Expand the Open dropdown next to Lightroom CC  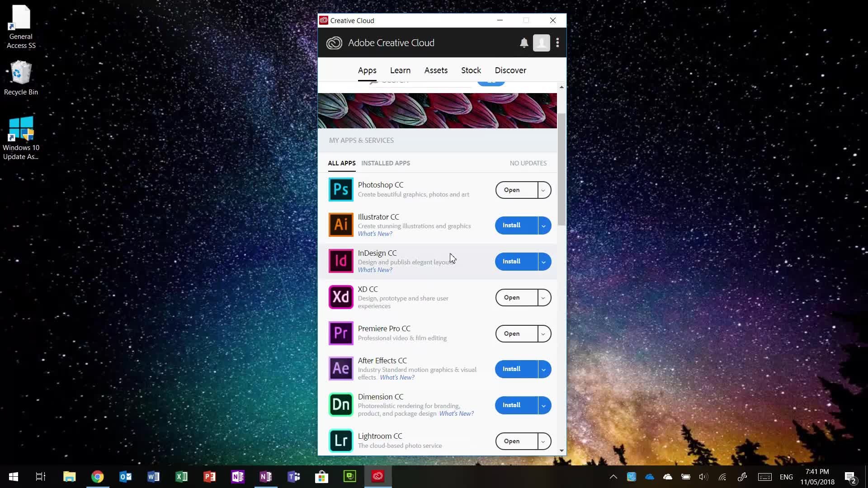[x=543, y=441]
